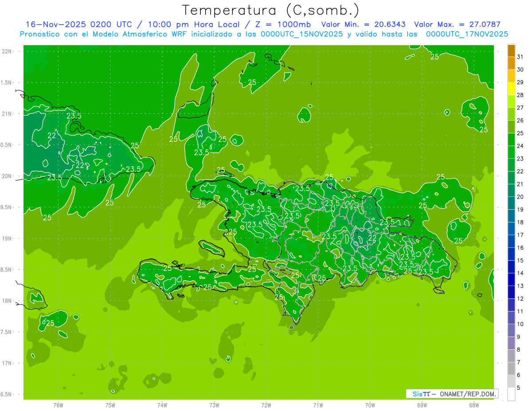This screenshot has width=532, height=411.
Task: Select 'Valor Max. = 27.0787' text
Action: (x=457, y=25)
